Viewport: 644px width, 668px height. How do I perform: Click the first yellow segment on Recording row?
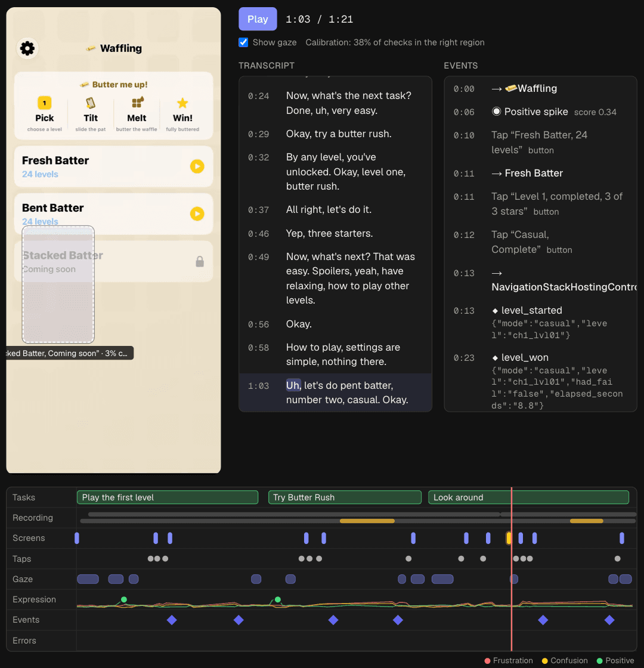(x=367, y=521)
